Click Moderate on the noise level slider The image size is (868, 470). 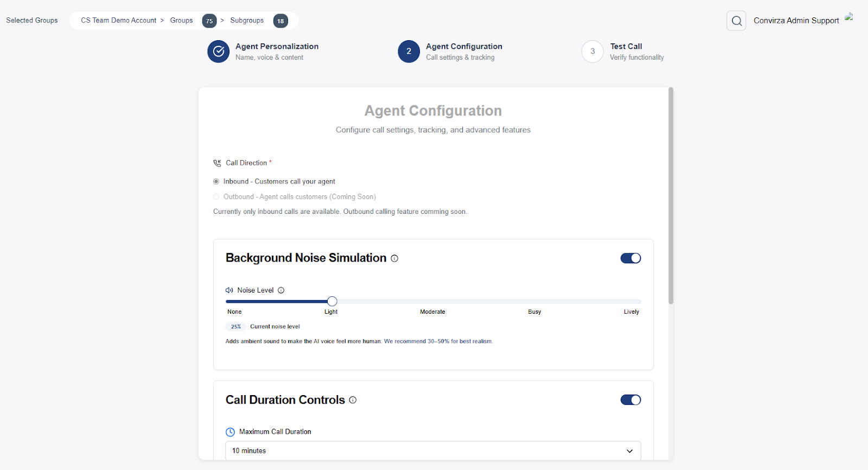click(x=433, y=302)
